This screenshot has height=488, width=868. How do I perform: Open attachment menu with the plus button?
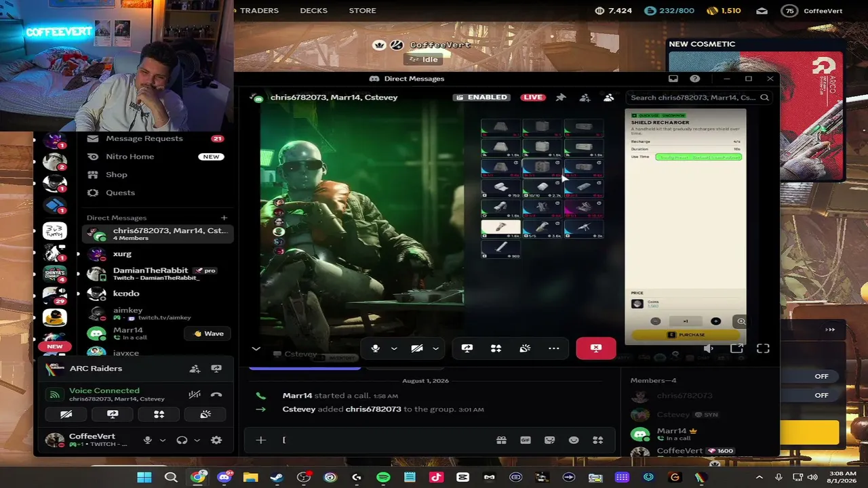click(x=260, y=441)
